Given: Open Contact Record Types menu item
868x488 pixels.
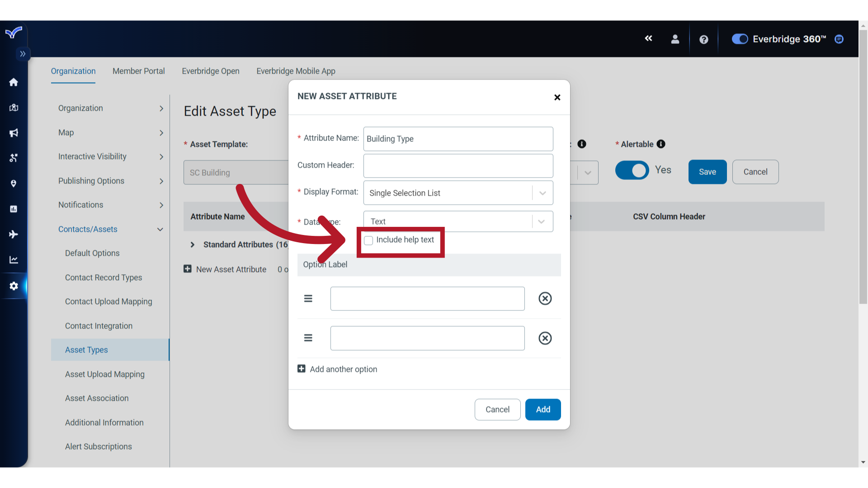Looking at the screenshot, I should pyautogui.click(x=104, y=277).
